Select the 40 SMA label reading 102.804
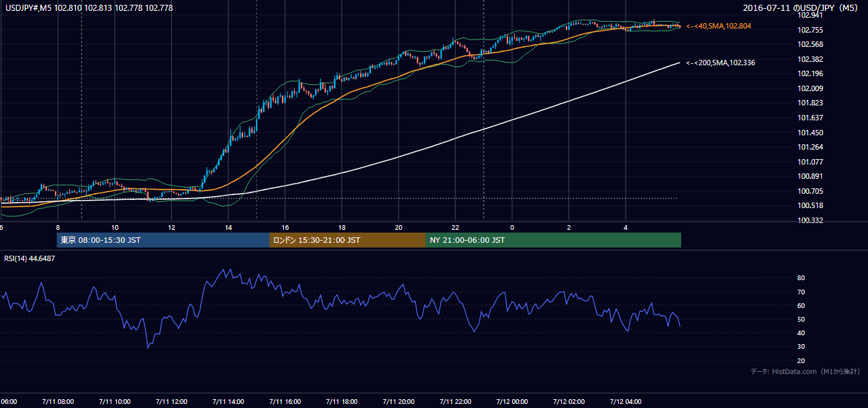This screenshot has height=408, width=868. (718, 26)
